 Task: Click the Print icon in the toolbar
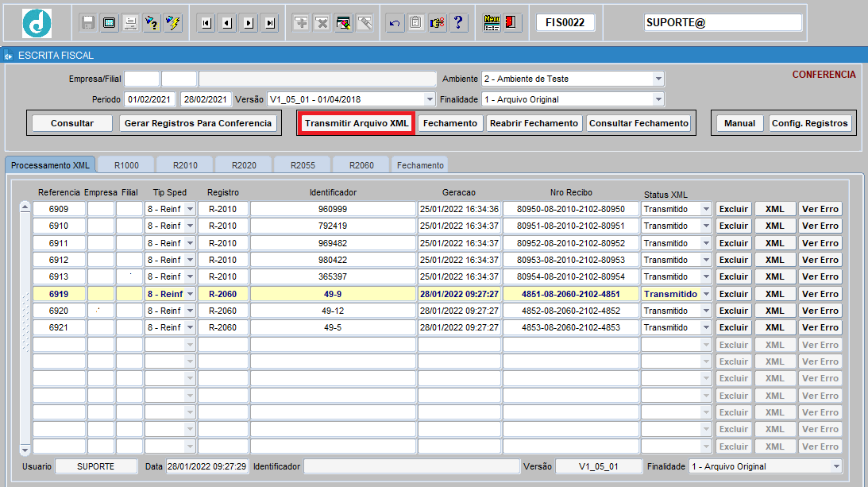(x=131, y=23)
